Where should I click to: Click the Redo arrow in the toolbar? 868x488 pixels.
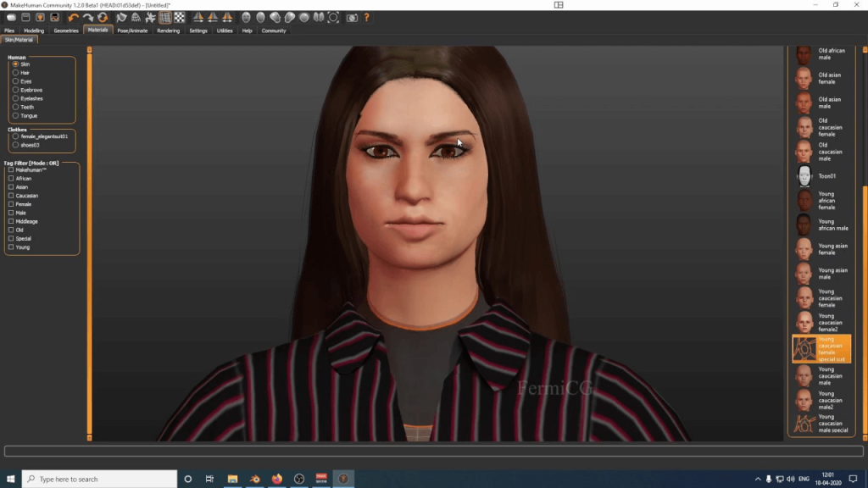87,17
